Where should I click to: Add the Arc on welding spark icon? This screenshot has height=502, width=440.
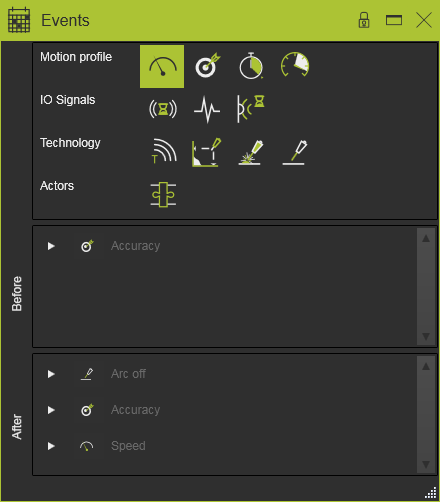point(250,152)
